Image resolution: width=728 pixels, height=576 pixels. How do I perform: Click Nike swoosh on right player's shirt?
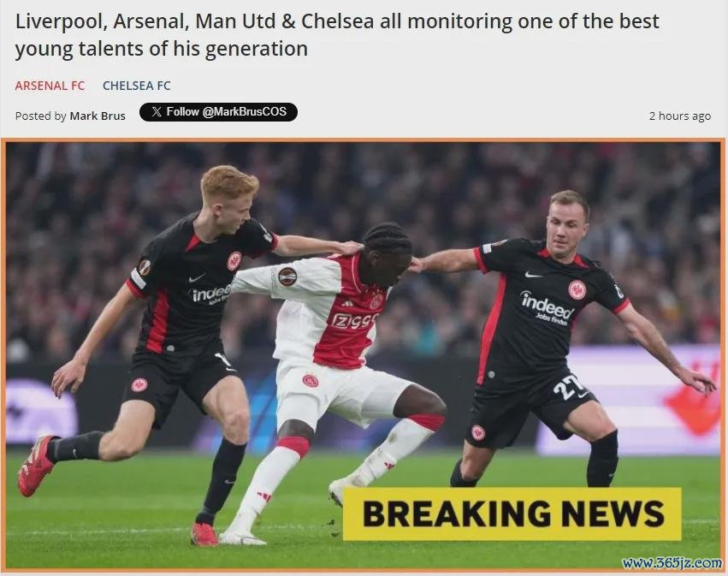point(533,275)
